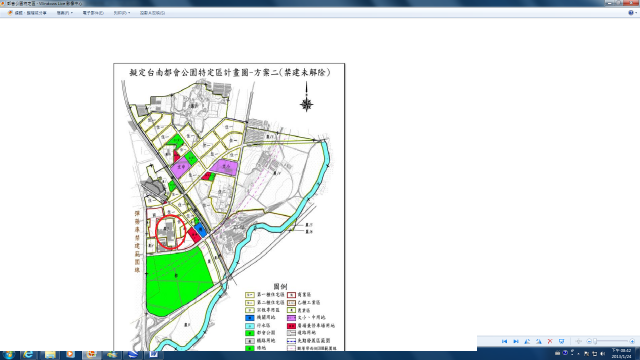Click the Slide show menu item
Viewport: 640px width, 360px height.
[152, 13]
